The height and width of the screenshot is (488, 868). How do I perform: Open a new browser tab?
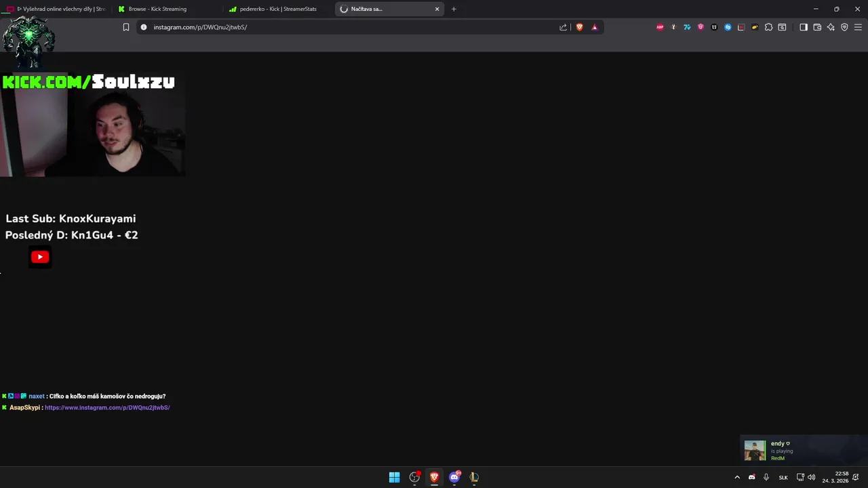(454, 9)
